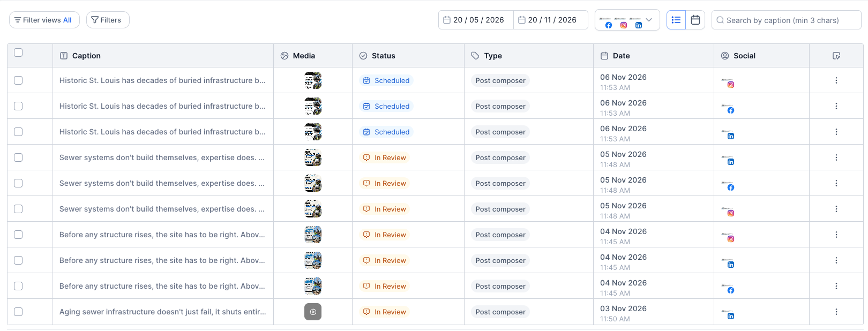Screen dimensions: 868x331
Task: Click Scheduled status of 06 Nov Instagram post
Action: (x=386, y=80)
